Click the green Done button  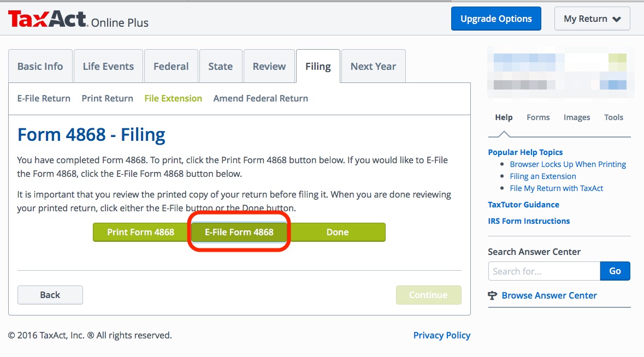tap(338, 232)
